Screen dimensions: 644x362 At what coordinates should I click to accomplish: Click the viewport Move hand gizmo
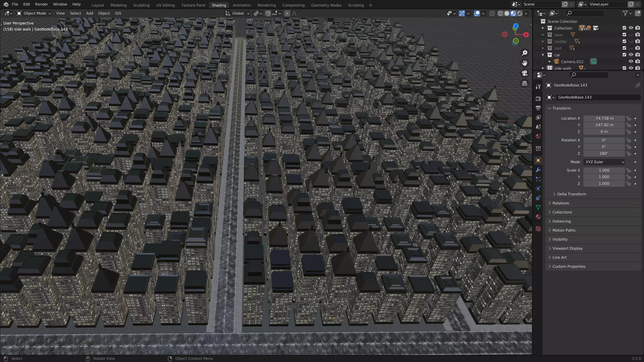point(524,63)
